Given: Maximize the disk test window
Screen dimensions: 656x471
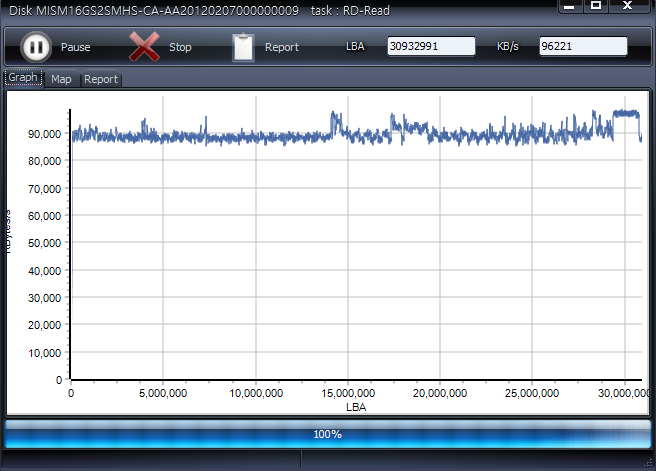Looking at the screenshot, I should click(x=596, y=6).
